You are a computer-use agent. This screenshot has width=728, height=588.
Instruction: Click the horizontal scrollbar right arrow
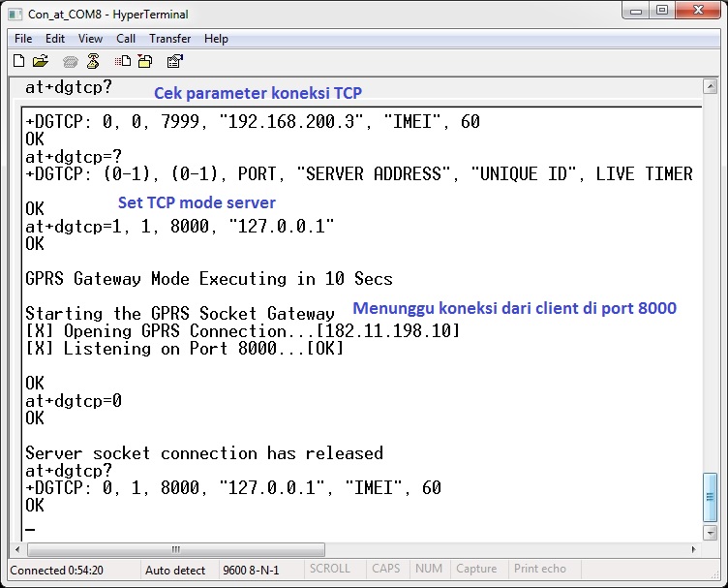694,548
